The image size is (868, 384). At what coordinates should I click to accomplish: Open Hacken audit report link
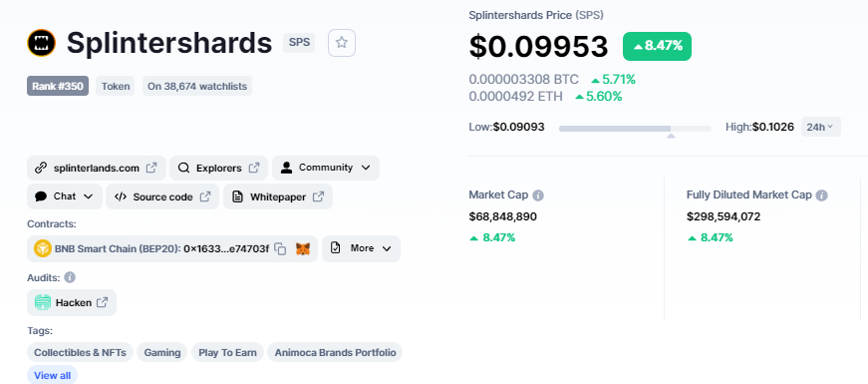[x=72, y=302]
